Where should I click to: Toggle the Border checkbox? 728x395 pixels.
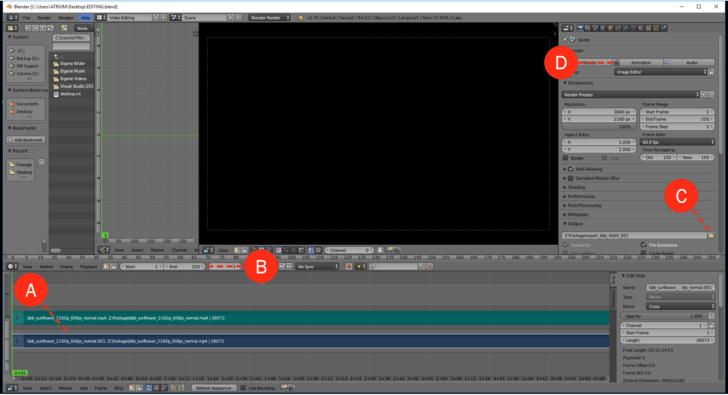[566, 158]
